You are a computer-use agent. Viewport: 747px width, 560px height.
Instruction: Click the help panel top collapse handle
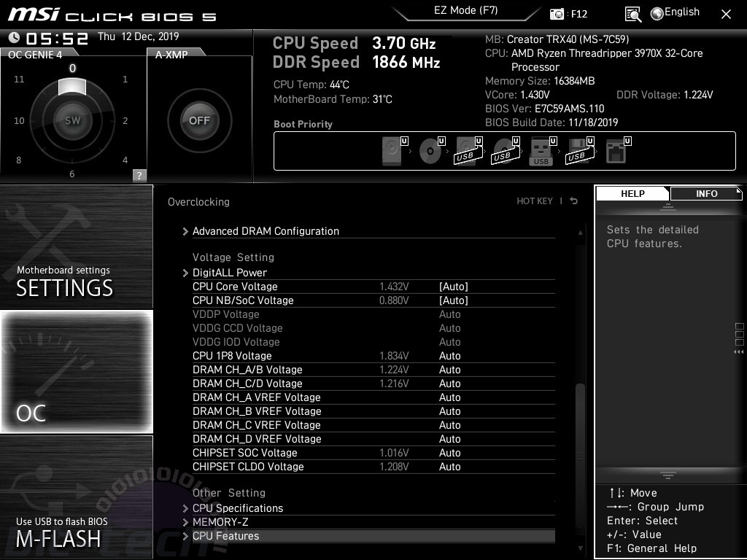tap(667, 206)
